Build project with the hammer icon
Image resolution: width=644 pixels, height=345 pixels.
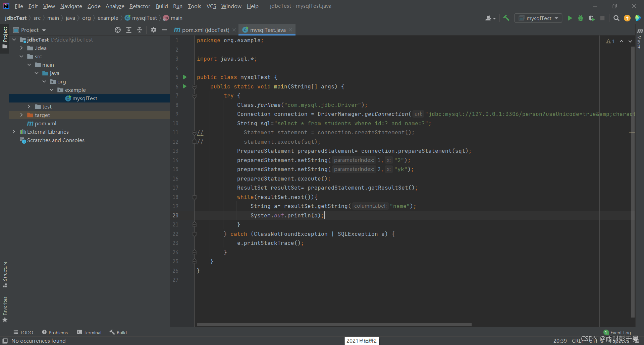(506, 18)
